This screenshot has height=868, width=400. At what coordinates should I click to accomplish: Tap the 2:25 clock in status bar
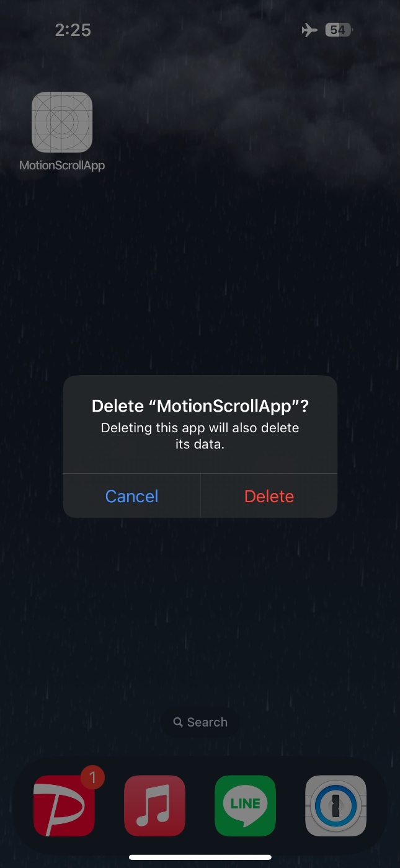tap(73, 30)
